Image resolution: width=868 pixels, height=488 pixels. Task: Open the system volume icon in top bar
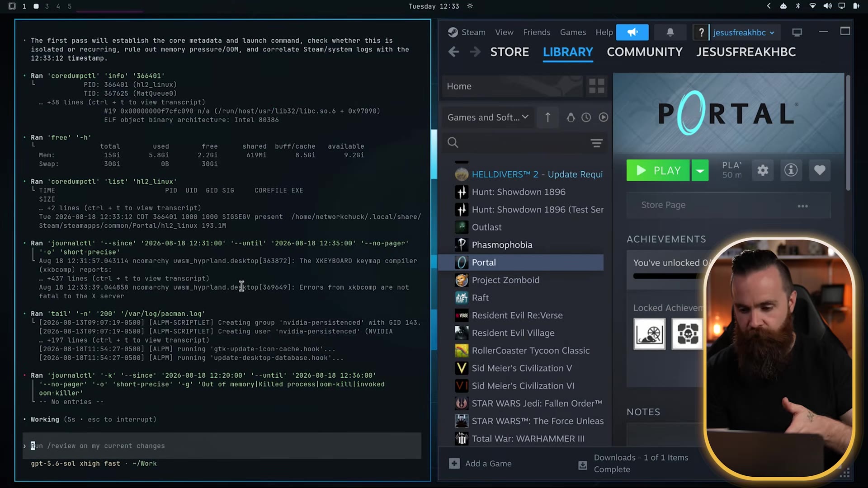pyautogui.click(x=827, y=6)
